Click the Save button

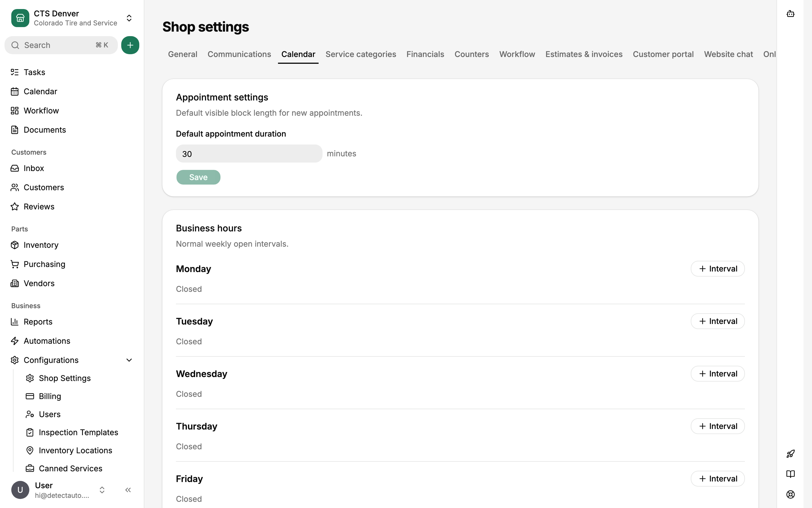coord(198,177)
